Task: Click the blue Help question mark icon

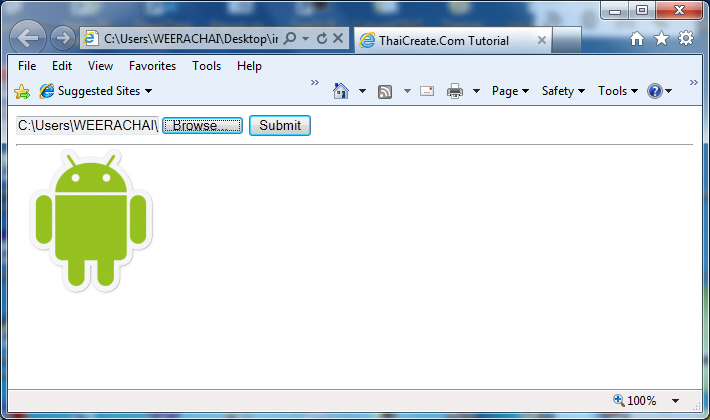Action: tap(655, 91)
